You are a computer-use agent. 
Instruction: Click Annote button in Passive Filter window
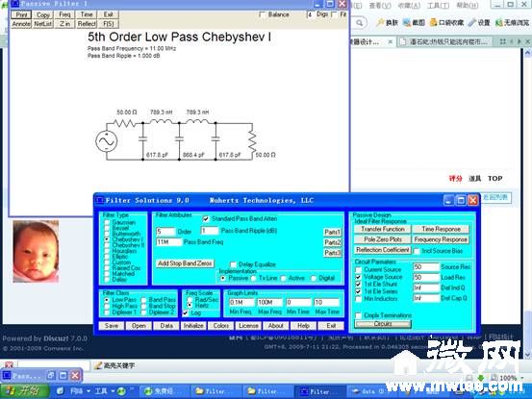coord(21,24)
